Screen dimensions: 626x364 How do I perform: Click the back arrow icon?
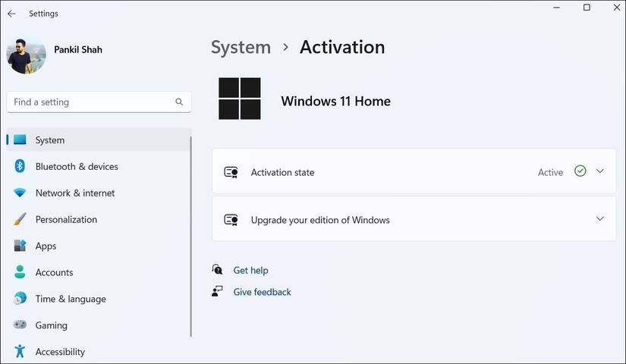coord(11,14)
